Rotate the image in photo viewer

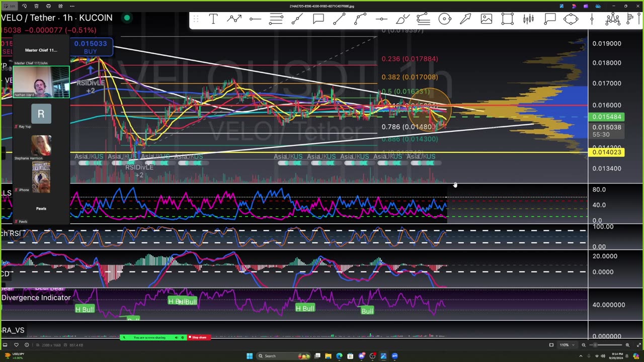(x=24, y=6)
